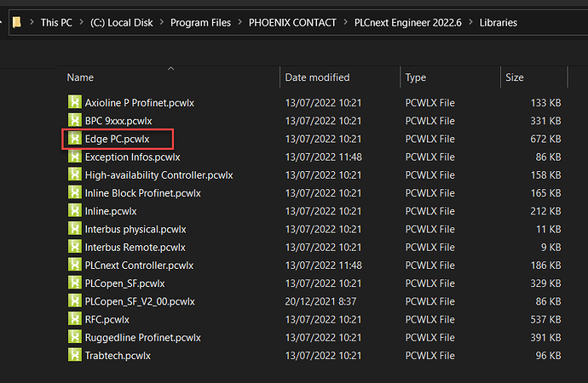The image size is (588, 383).
Task: Click the 96 KB size cell
Action: point(548,355)
